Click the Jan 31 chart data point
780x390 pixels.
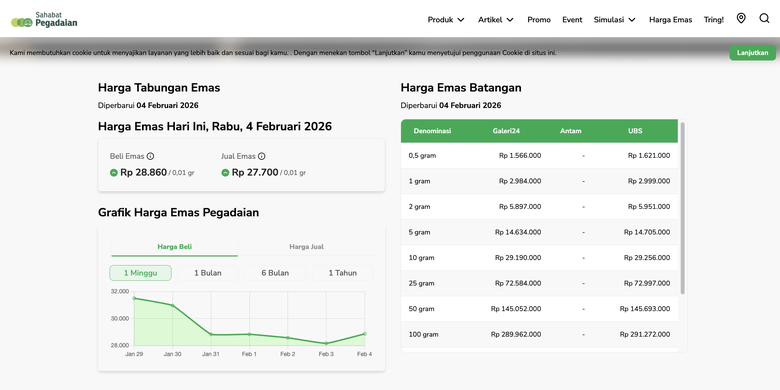coord(211,334)
